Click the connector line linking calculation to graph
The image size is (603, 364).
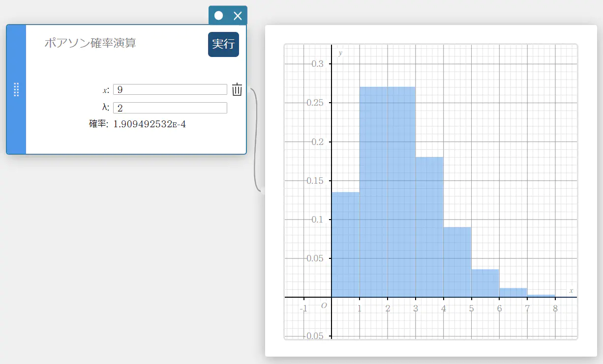pos(255,142)
